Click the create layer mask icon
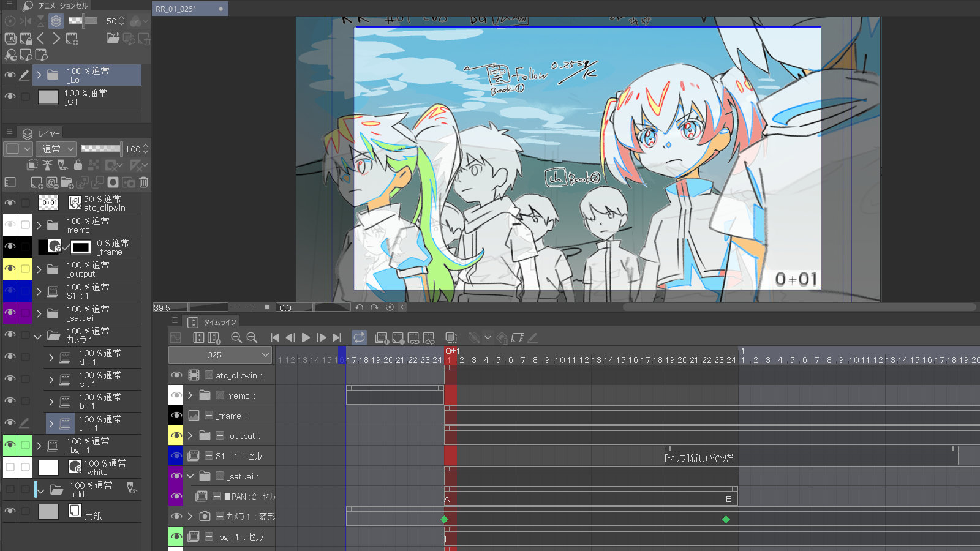This screenshot has width=980, height=551. point(113,182)
